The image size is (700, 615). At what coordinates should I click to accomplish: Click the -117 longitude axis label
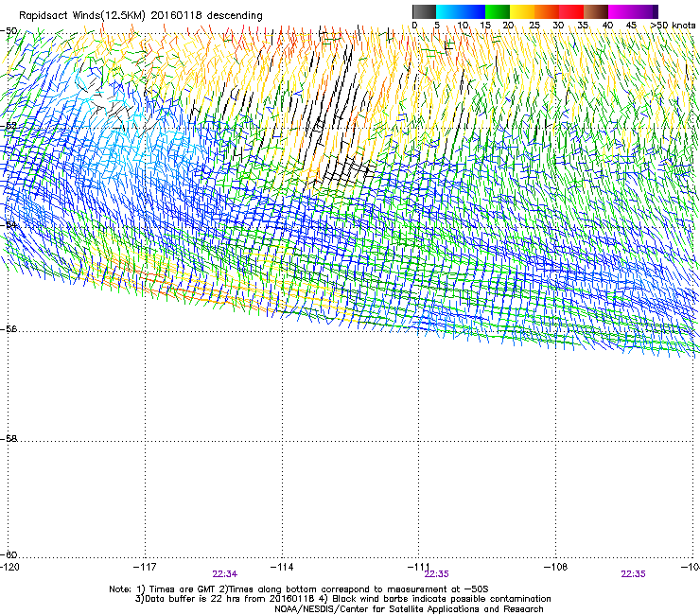145,567
